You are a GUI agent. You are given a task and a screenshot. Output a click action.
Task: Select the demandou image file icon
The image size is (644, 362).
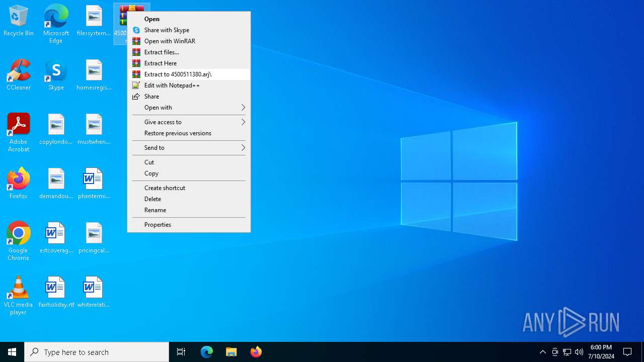click(x=56, y=184)
